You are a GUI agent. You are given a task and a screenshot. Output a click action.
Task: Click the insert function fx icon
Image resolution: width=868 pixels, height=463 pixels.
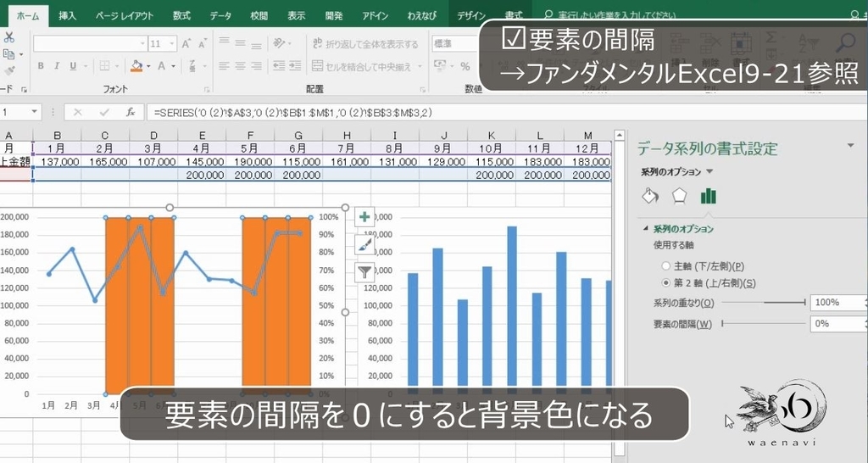(131, 113)
